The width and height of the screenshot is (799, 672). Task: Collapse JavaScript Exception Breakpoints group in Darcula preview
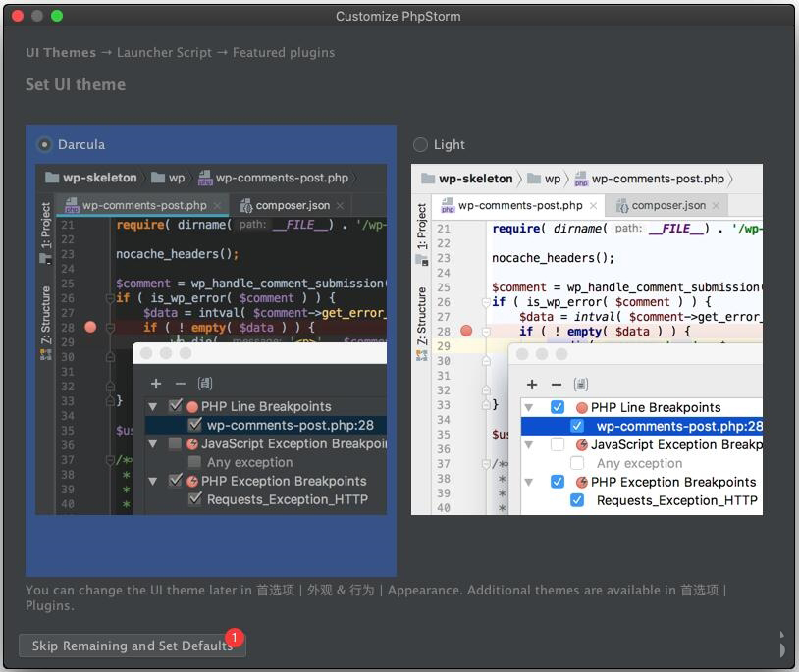point(152,444)
